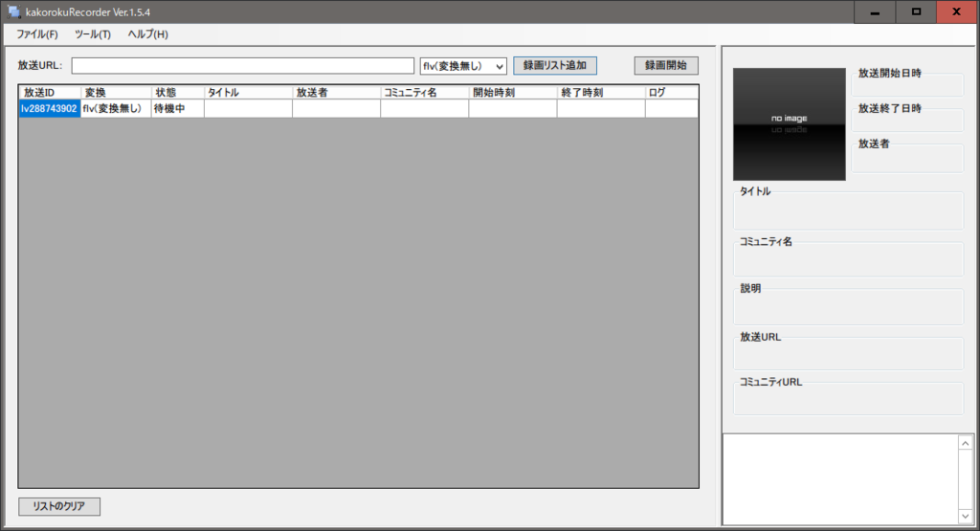The height and width of the screenshot is (531, 980).
Task: Click the log scrollbar down arrow
Action: tap(966, 516)
